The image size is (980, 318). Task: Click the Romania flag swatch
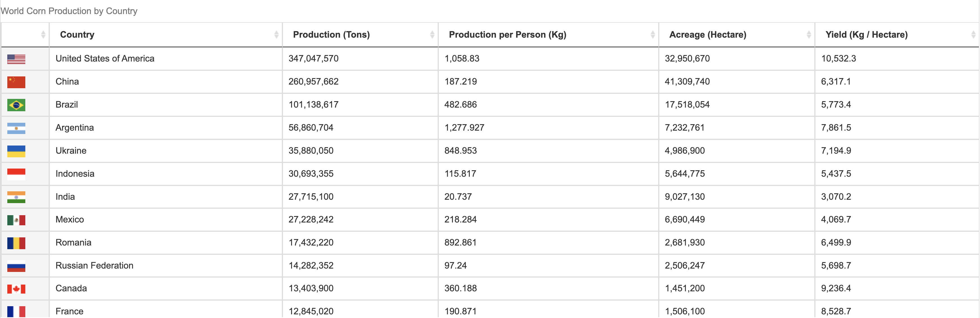point(16,242)
